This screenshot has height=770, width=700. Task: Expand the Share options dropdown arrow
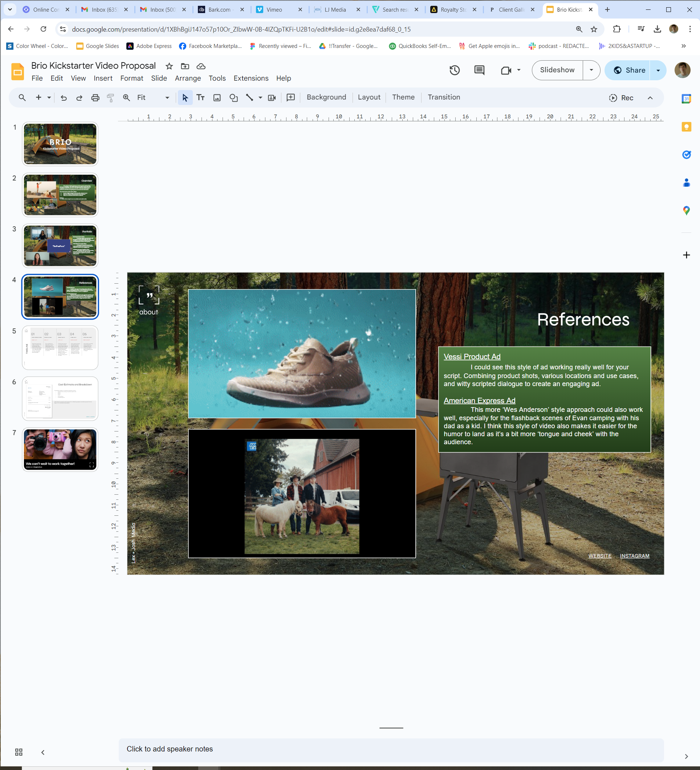click(x=658, y=70)
